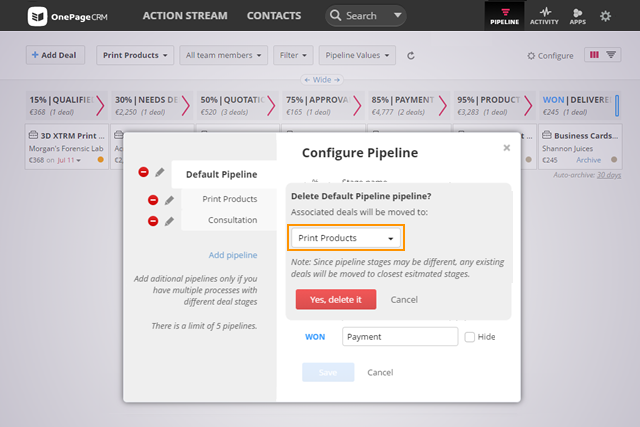Click the Add pipeline link
This screenshot has height=427, width=640.
click(x=233, y=255)
